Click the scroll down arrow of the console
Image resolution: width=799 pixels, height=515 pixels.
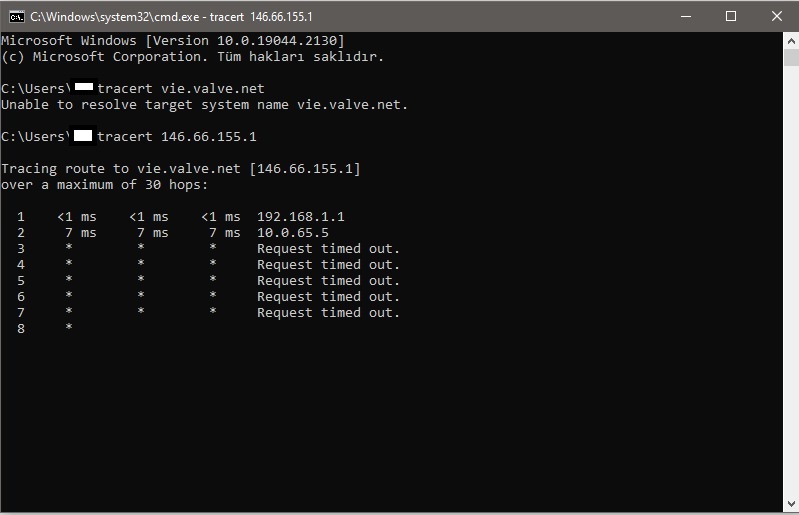coord(791,504)
